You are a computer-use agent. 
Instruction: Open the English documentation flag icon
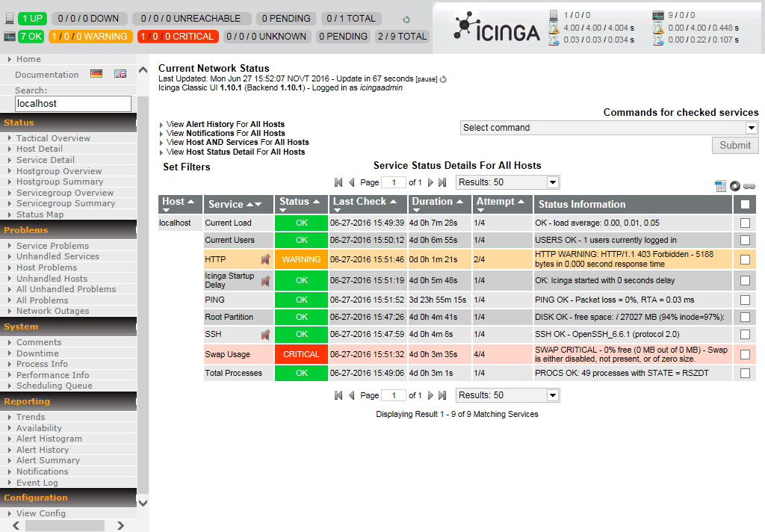click(x=120, y=74)
